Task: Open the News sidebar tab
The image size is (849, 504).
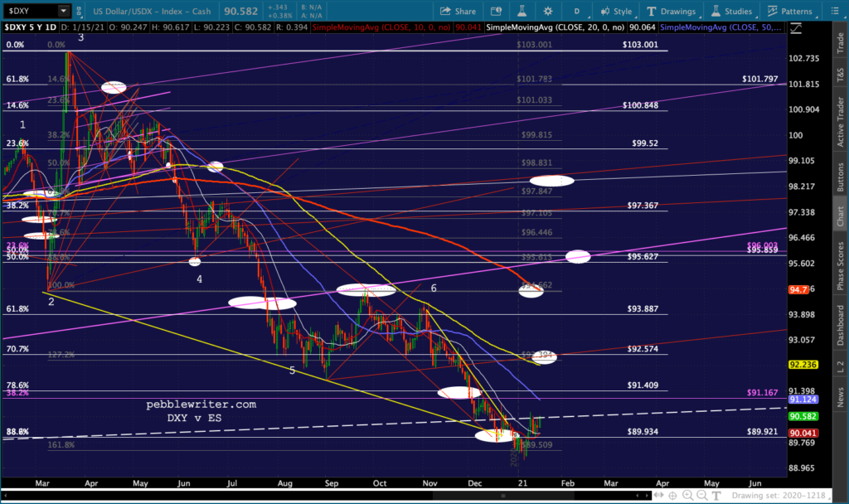Action: (x=841, y=397)
